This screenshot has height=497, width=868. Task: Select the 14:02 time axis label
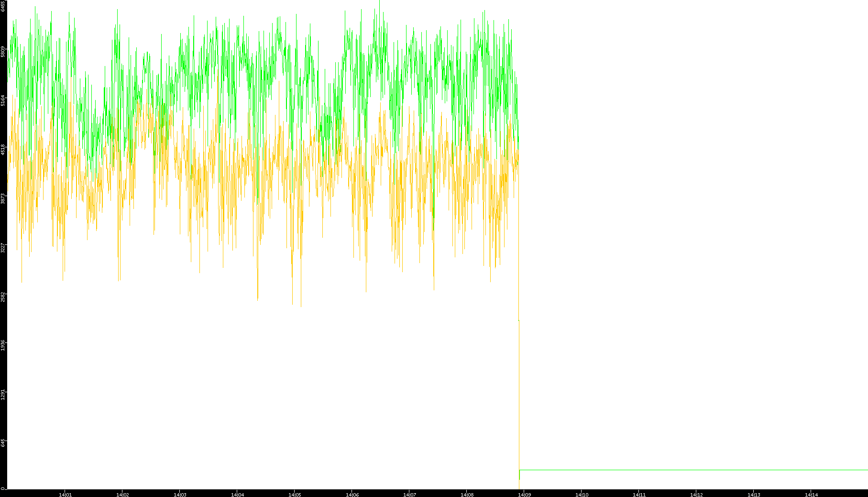(x=122, y=494)
